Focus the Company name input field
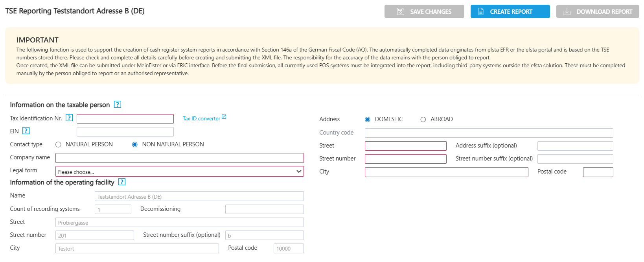 pyautogui.click(x=180, y=158)
